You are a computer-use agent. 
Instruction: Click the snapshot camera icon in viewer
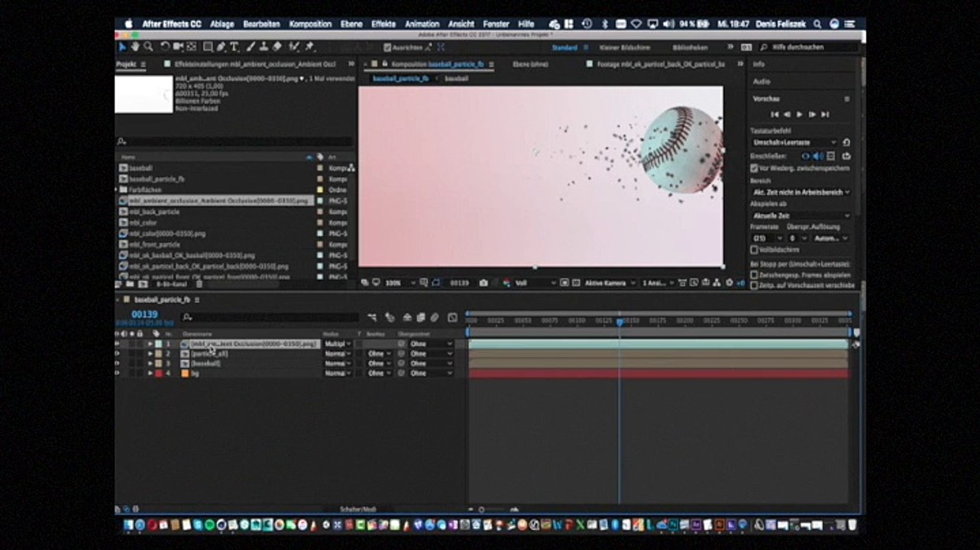click(484, 283)
